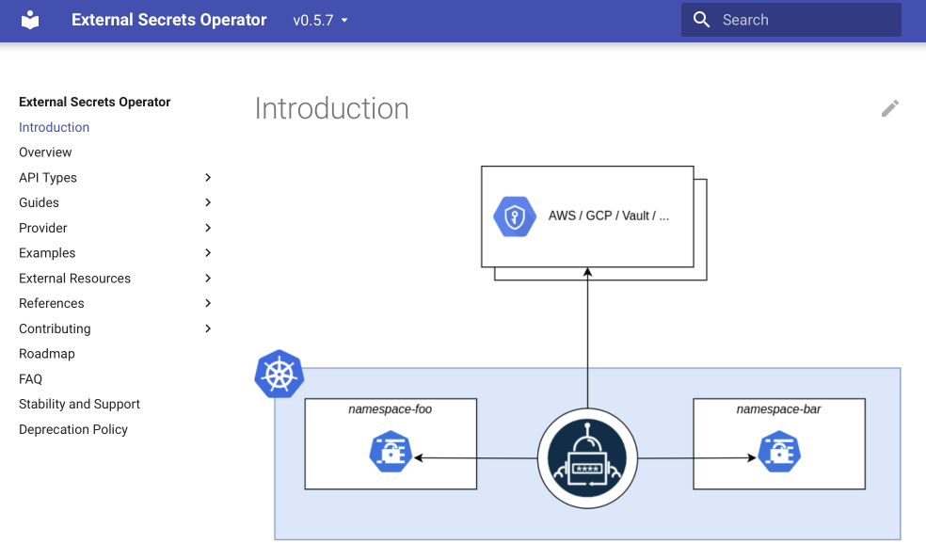Open Stability and Support page
The height and width of the screenshot is (560, 926).
[79, 404]
